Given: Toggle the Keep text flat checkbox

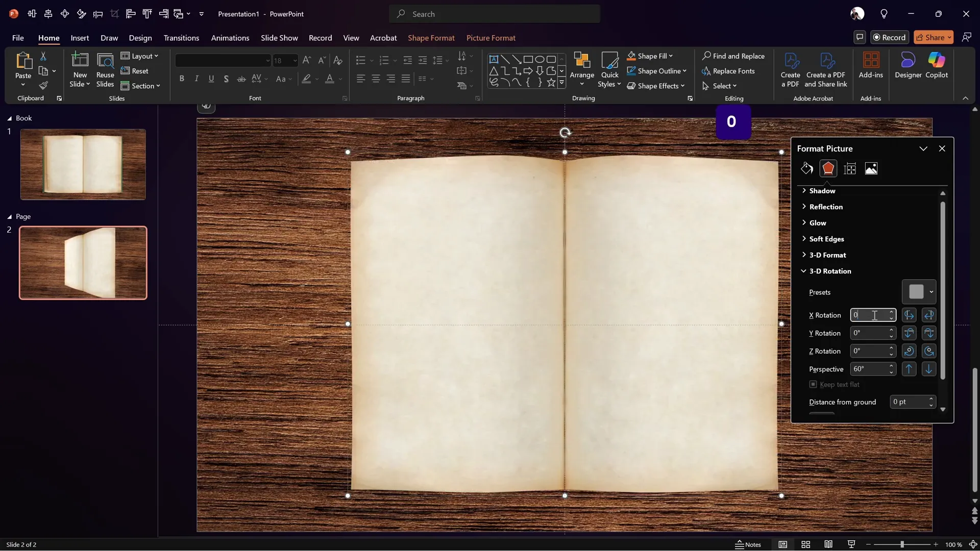Looking at the screenshot, I should [x=813, y=384].
